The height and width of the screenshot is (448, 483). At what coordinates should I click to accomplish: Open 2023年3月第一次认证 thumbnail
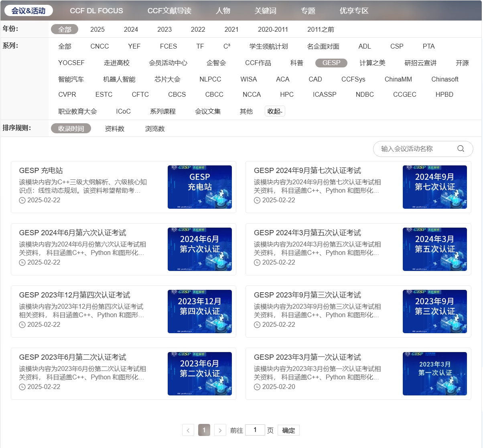click(x=434, y=374)
